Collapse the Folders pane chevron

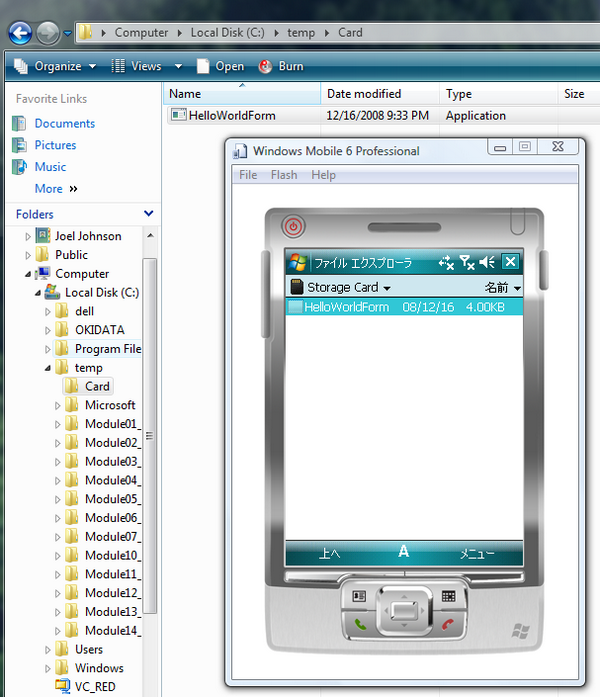(149, 214)
